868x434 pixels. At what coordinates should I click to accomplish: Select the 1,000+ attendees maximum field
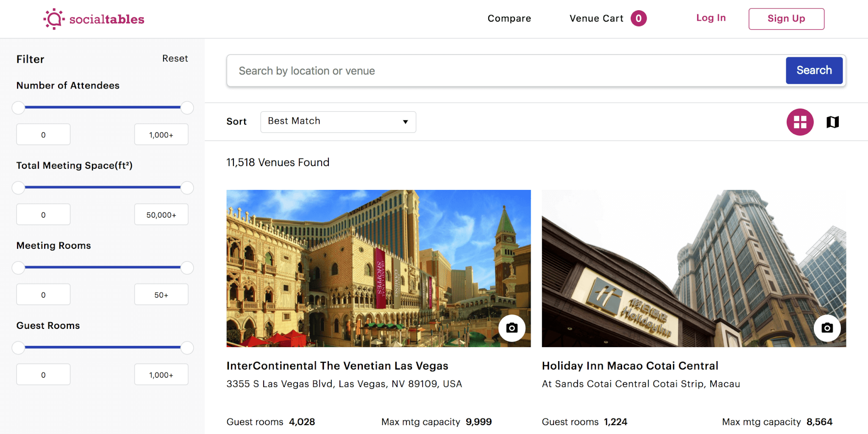pos(161,134)
